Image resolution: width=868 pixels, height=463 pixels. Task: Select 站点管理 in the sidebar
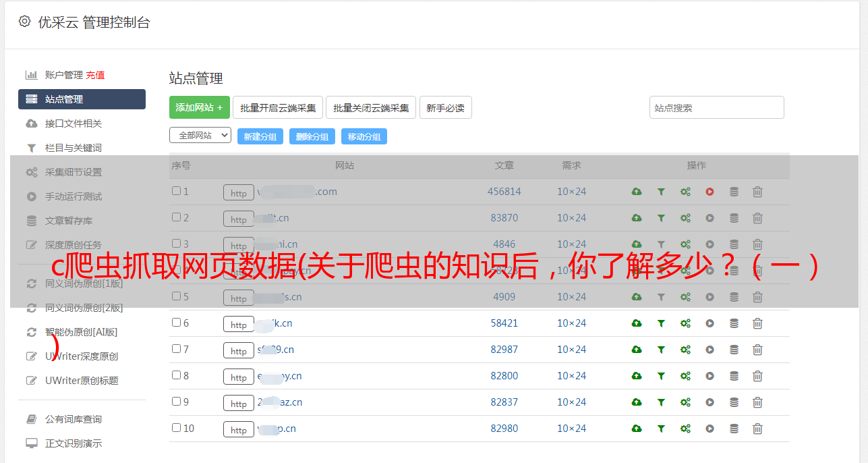tap(82, 99)
